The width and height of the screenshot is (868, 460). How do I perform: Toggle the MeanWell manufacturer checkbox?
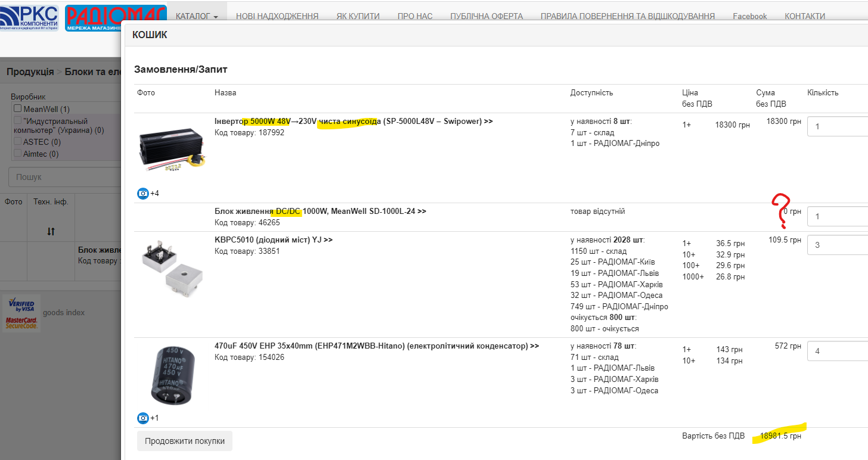[x=18, y=108]
